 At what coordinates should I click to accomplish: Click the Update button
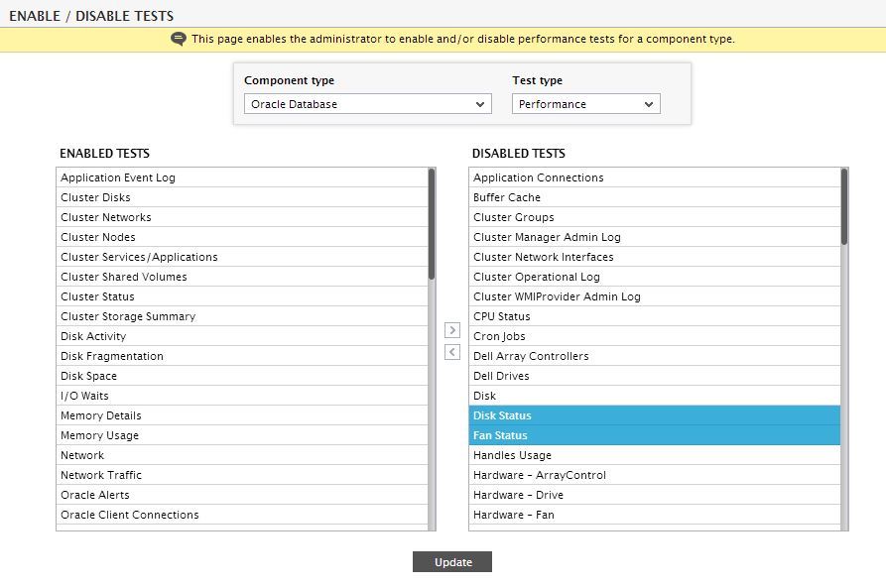point(452,562)
